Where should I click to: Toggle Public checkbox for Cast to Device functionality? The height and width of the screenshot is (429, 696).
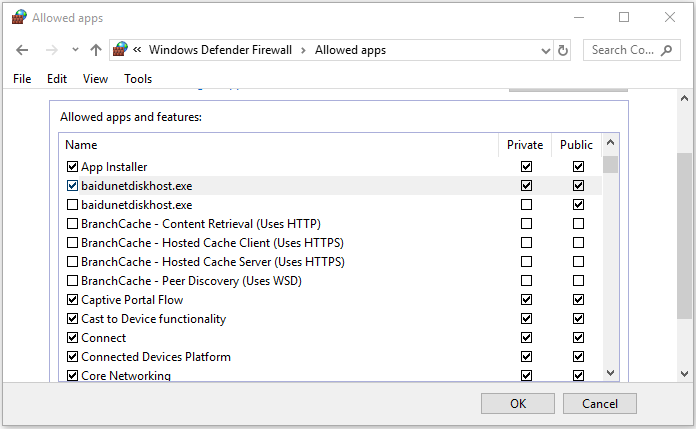click(x=578, y=319)
